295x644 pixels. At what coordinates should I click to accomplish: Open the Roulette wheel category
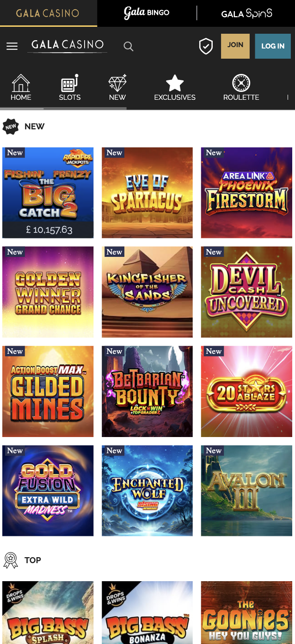click(x=241, y=88)
